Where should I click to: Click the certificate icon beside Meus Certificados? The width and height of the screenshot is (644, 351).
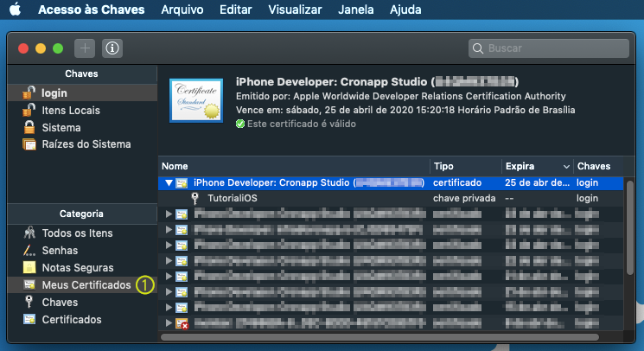[29, 284]
